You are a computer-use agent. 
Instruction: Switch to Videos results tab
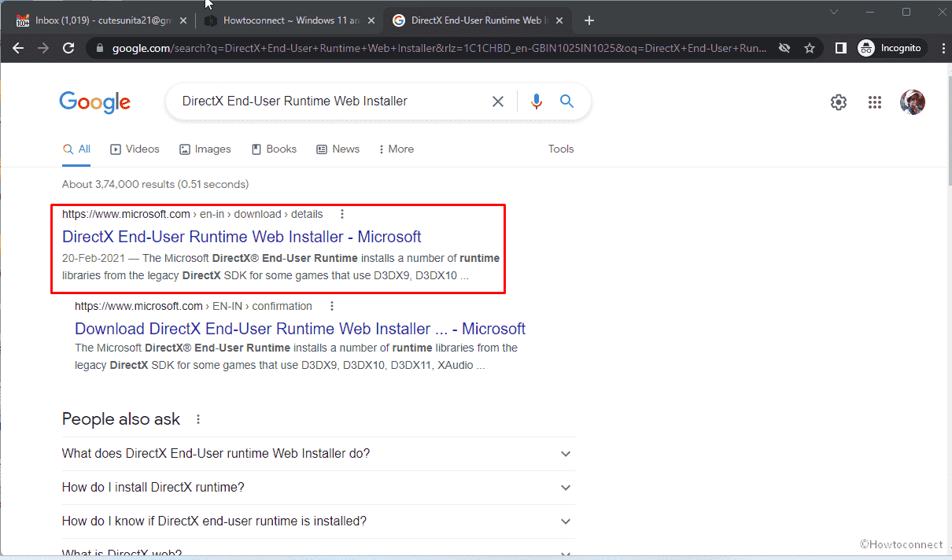tap(135, 149)
